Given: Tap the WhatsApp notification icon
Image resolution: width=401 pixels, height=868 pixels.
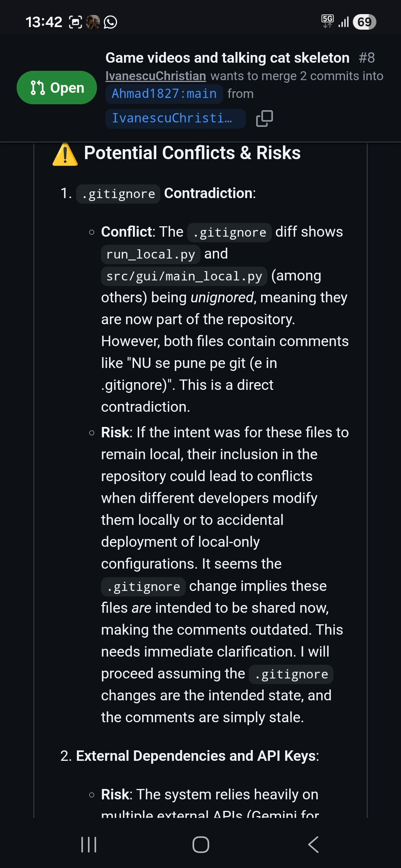Looking at the screenshot, I should 110,22.
